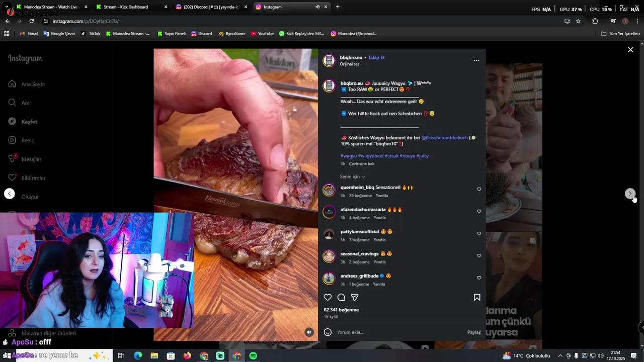This screenshot has width=644, height=362.
Task: Open the YouTube bookmark in bookmarks bar
Action: (262, 34)
